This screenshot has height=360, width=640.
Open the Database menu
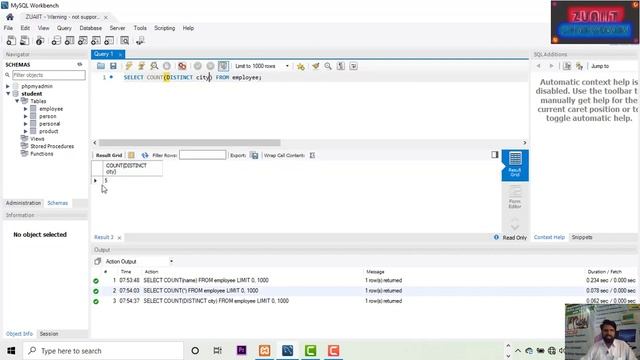[91, 28]
